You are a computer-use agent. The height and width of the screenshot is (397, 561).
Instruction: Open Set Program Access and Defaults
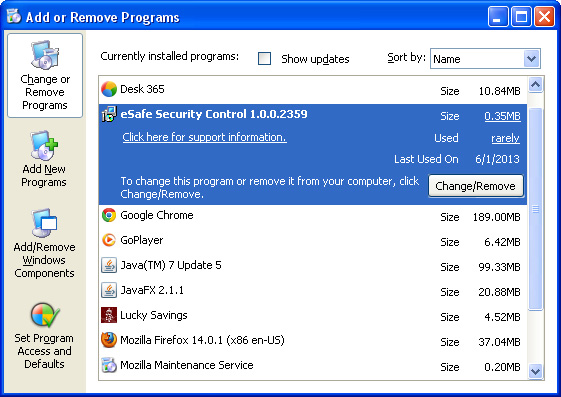click(x=44, y=336)
